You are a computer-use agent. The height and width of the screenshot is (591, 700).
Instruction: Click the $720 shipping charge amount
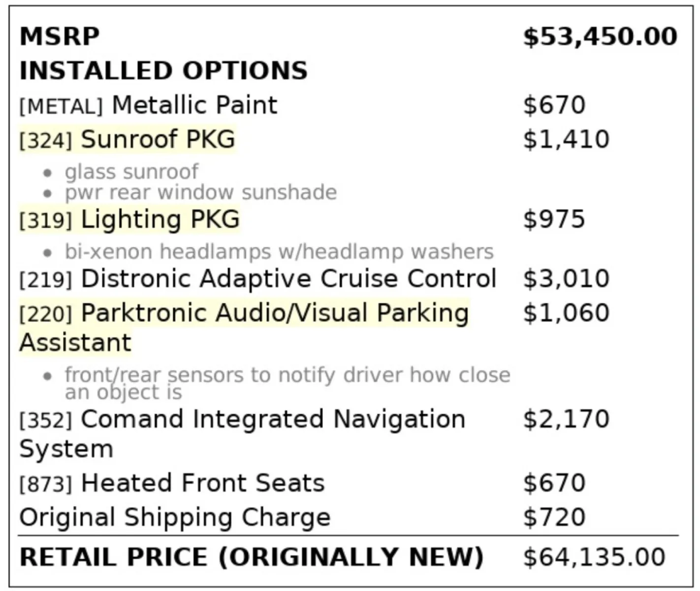tap(554, 518)
